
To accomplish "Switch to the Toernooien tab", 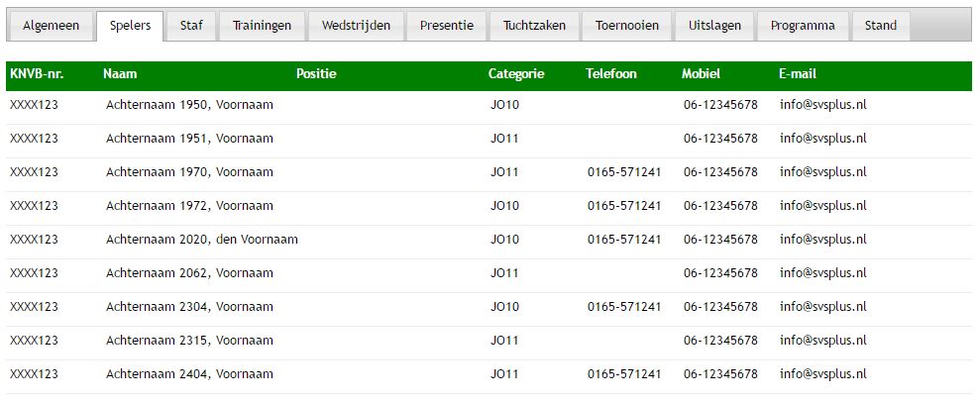I will click(627, 25).
